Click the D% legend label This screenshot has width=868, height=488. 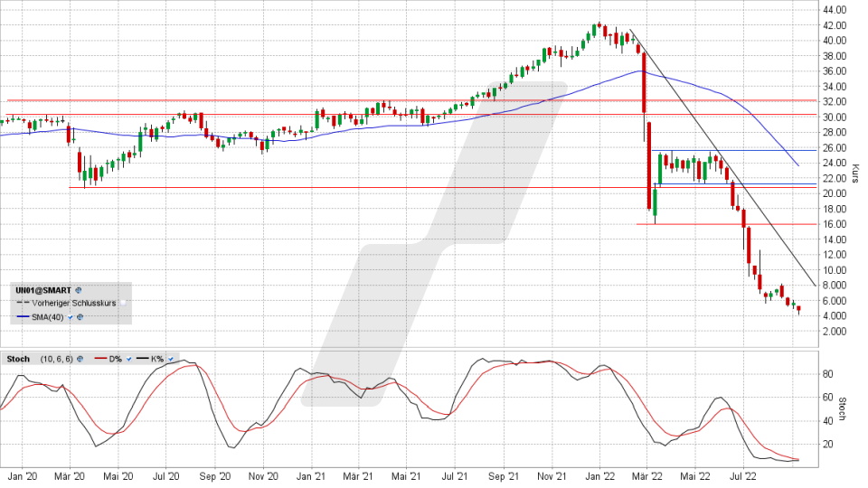pos(115,359)
